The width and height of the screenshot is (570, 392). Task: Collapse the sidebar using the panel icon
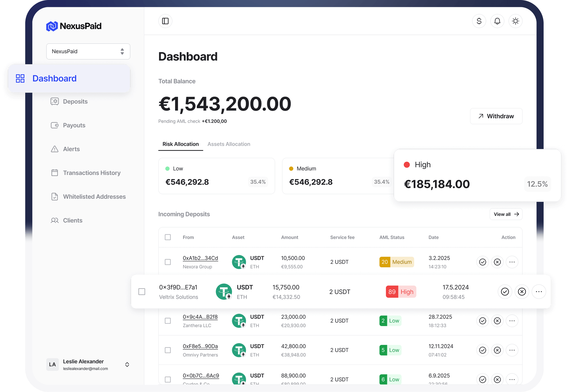click(165, 21)
